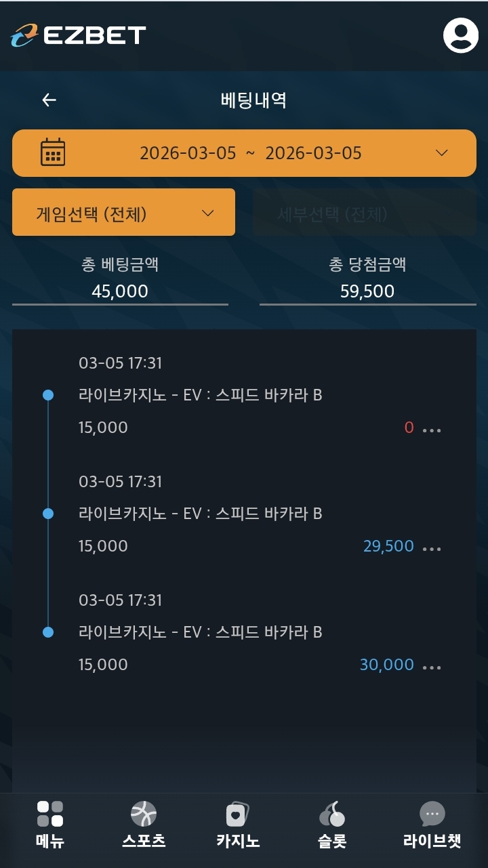Open more options for the 29,500 bet
488x868 pixels.
[432, 548]
